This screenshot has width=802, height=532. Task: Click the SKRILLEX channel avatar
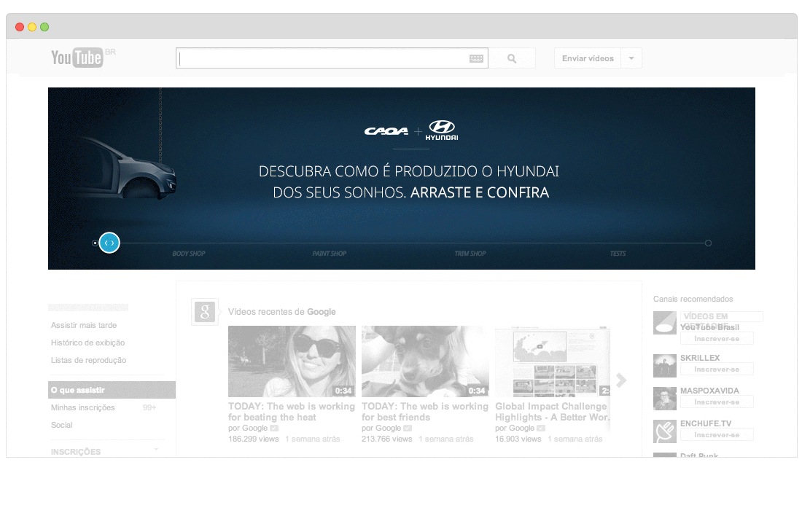pos(665,366)
